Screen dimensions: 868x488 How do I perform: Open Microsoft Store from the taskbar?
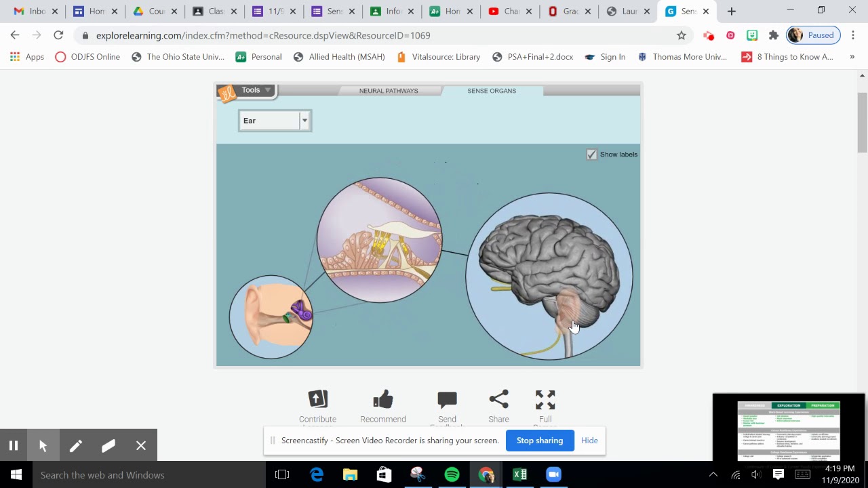click(x=384, y=474)
